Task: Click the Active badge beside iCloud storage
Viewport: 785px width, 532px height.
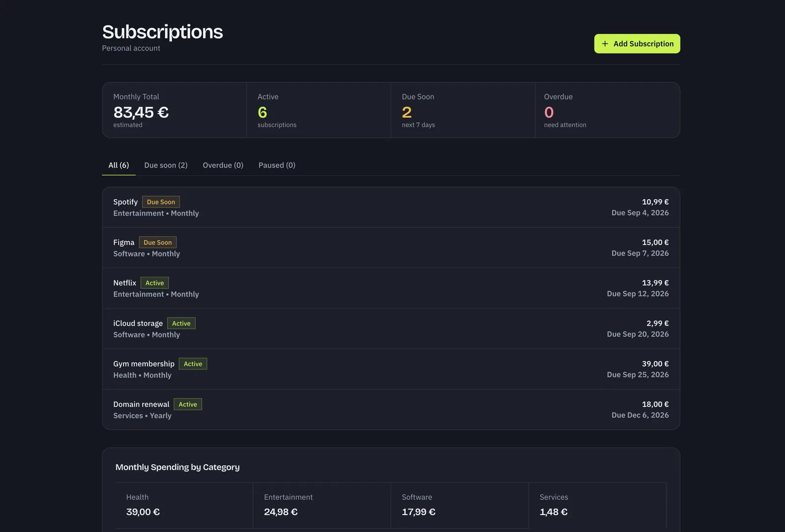Action: click(181, 323)
